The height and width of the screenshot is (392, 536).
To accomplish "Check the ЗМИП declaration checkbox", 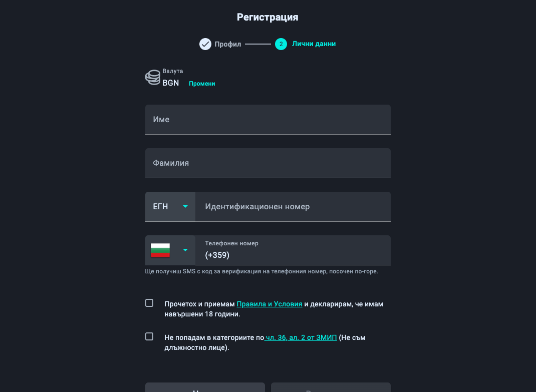I will [x=149, y=336].
